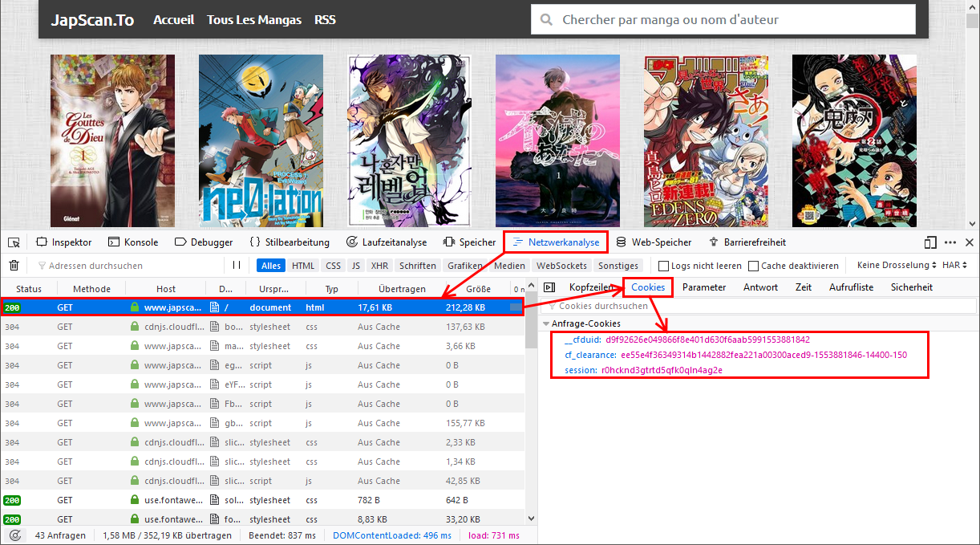Open the Aufrufliste request tab
This screenshot has height=545, width=980.
[x=851, y=287]
